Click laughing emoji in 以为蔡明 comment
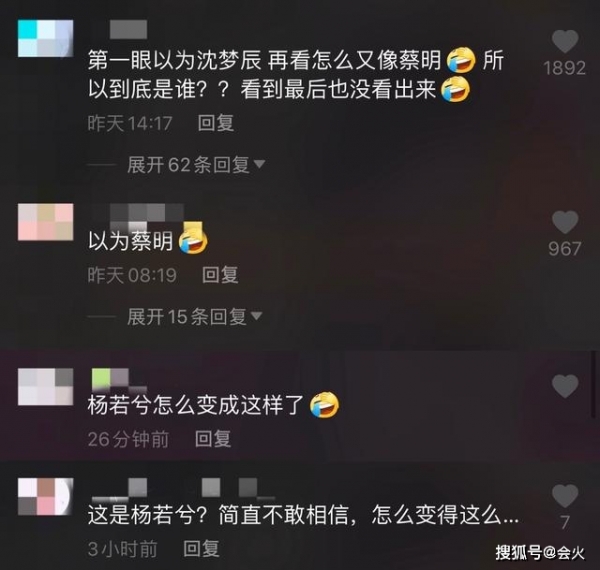600x570 pixels. pyautogui.click(x=194, y=240)
